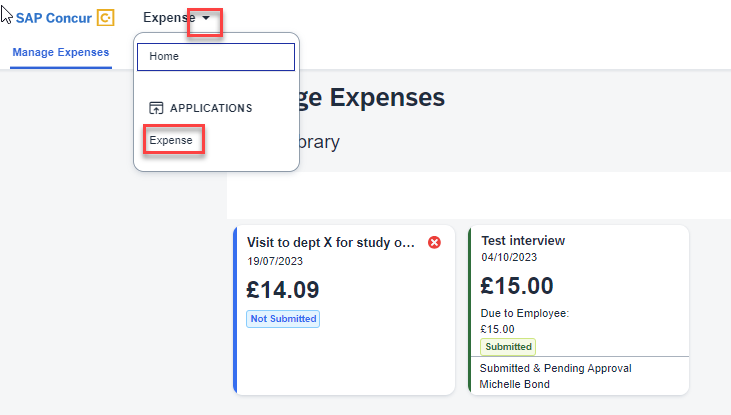The height and width of the screenshot is (415, 731).
Task: Open the Test interview report card title
Action: [523, 241]
